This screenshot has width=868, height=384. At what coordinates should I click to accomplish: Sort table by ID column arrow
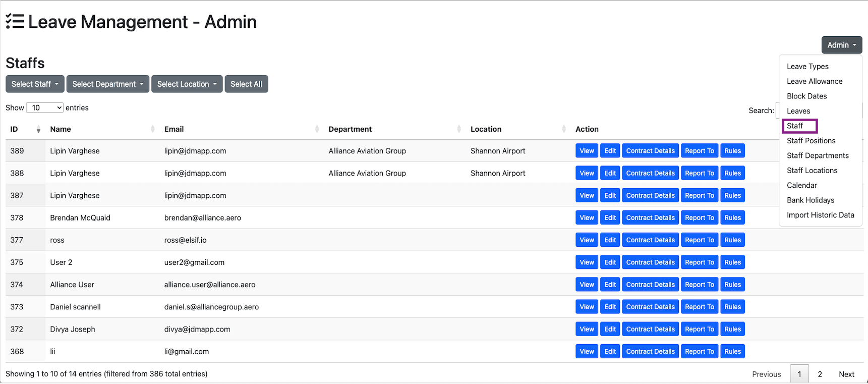pos(38,130)
